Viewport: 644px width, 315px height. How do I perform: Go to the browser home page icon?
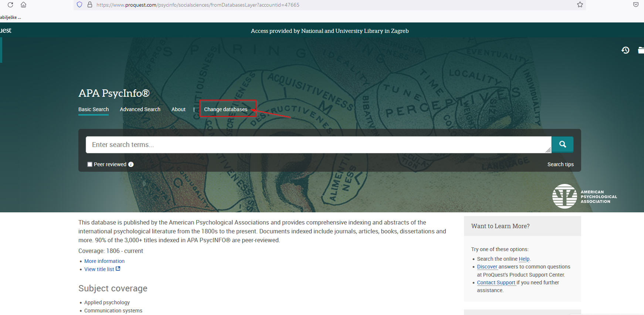tap(23, 5)
